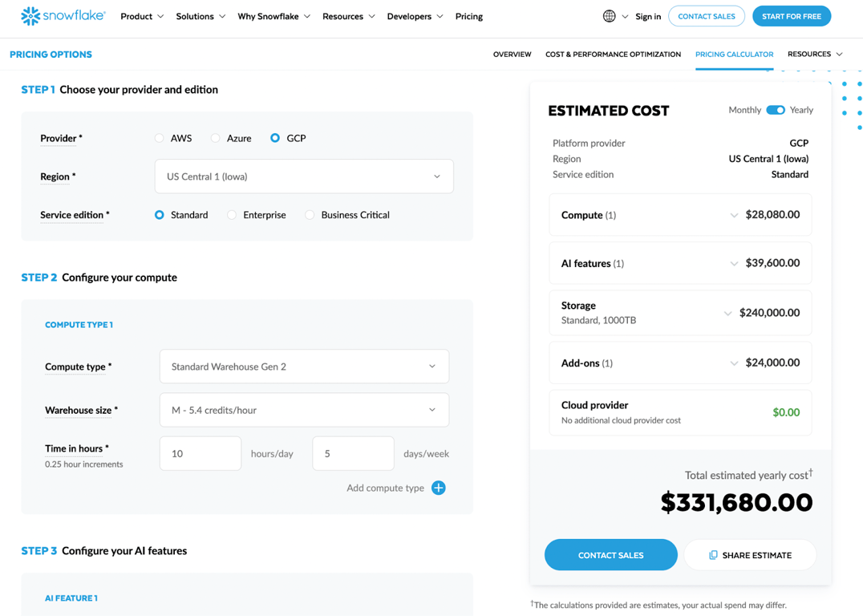This screenshot has height=616, width=863.
Task: Click the plus icon to add compute type
Action: point(439,488)
